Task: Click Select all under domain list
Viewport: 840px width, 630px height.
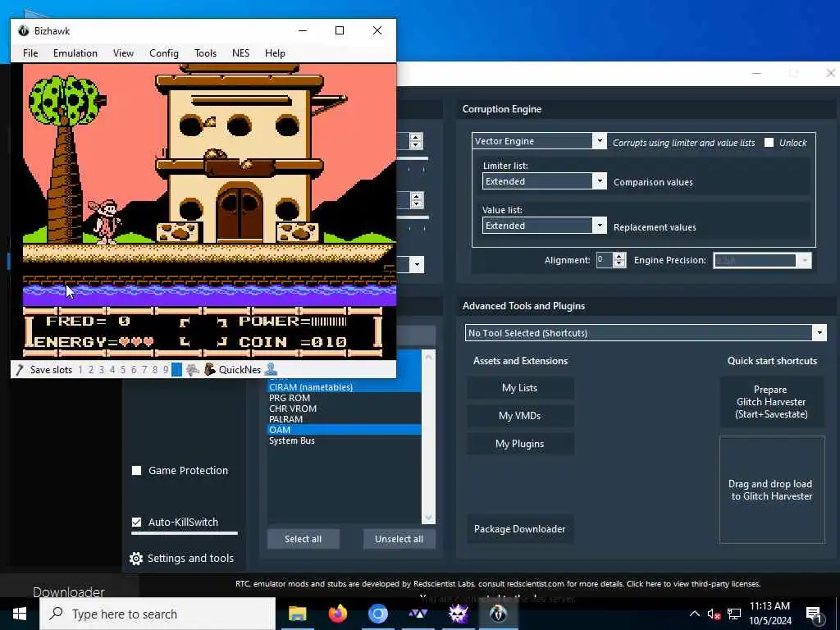Action: (x=304, y=539)
